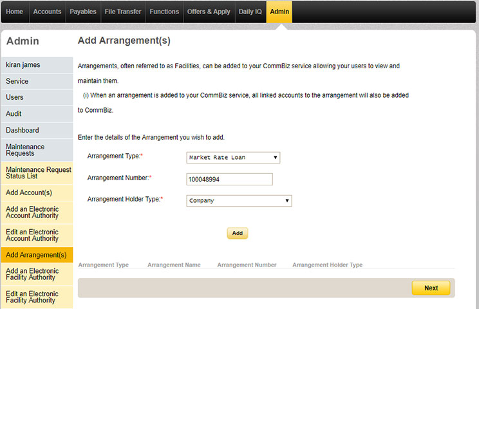Open Users in the sidebar

[x=37, y=97]
